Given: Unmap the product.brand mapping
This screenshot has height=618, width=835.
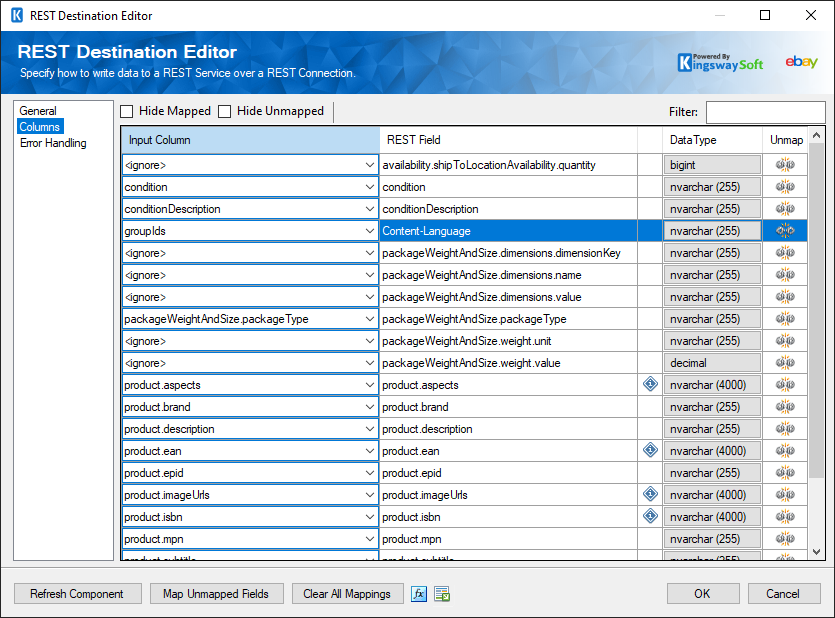Looking at the screenshot, I should [x=785, y=407].
